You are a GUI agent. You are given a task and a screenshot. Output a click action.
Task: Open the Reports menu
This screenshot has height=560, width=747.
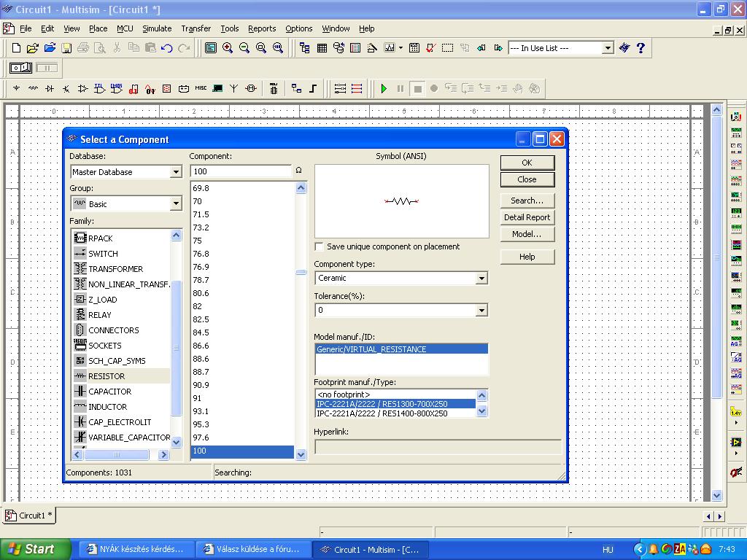coord(262,28)
